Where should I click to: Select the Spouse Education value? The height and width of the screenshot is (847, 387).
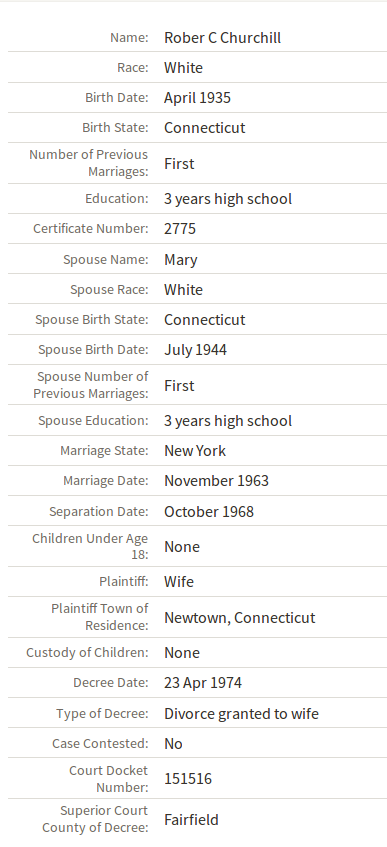[228, 421]
